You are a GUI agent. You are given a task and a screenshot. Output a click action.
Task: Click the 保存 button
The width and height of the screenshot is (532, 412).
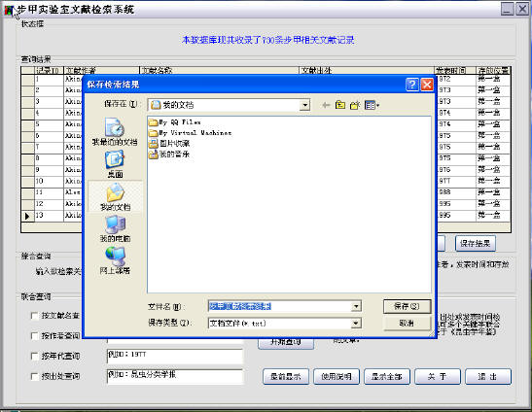[x=407, y=306]
